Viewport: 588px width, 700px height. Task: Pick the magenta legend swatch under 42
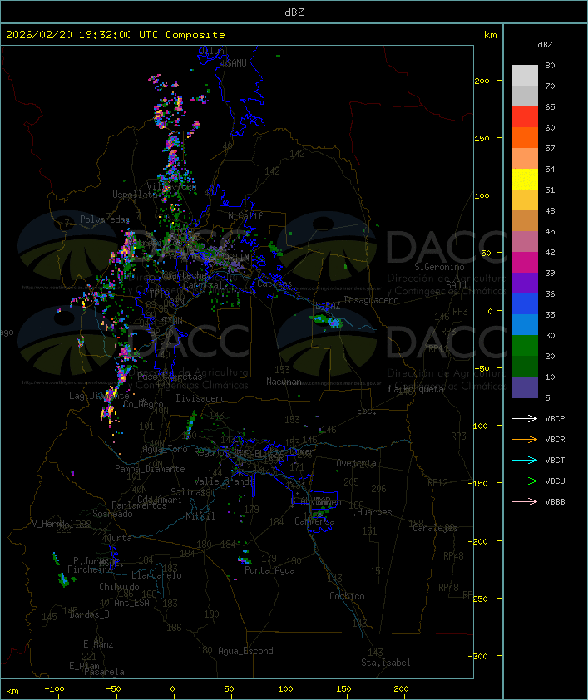coord(525,263)
